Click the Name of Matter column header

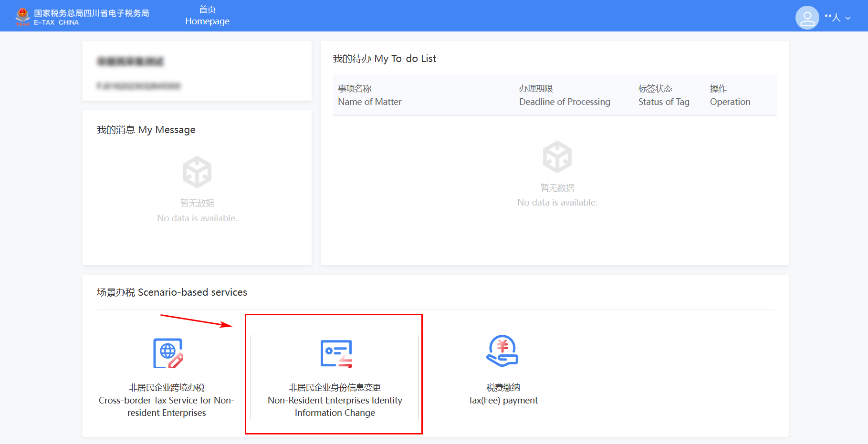click(369, 95)
